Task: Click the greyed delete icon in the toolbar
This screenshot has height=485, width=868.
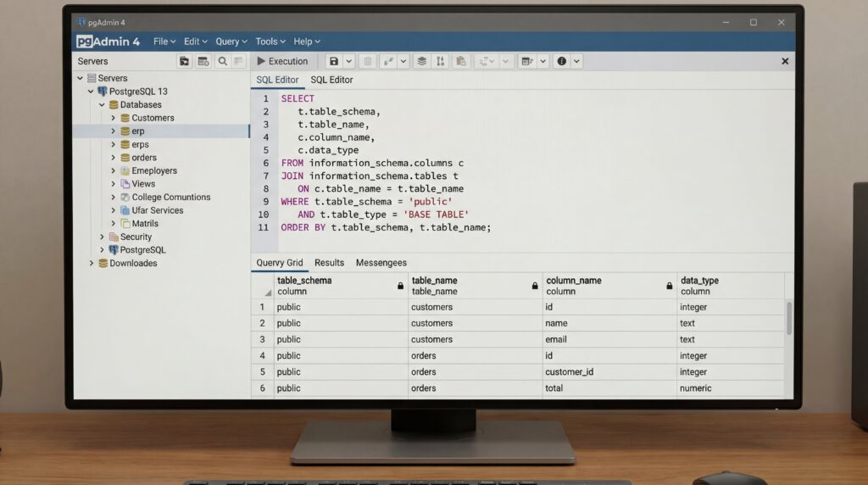Action: pyautogui.click(x=367, y=61)
